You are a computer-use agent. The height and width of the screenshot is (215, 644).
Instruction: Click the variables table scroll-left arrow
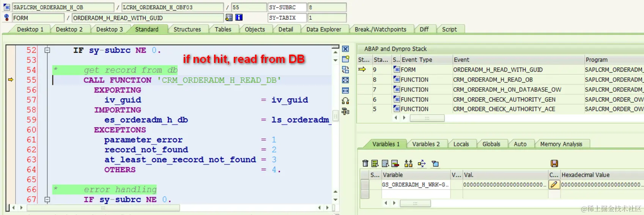386,203
